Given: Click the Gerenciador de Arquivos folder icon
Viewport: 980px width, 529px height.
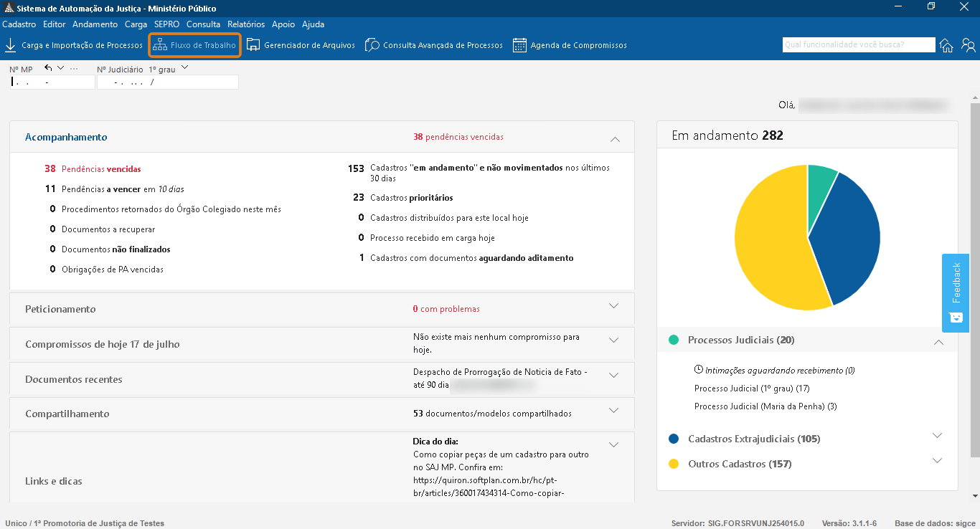Looking at the screenshot, I should [x=253, y=45].
